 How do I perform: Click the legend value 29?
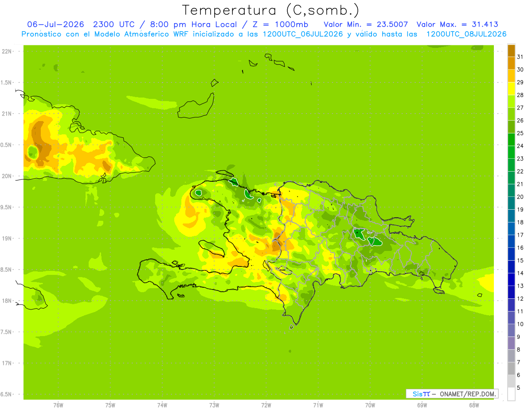click(x=520, y=82)
